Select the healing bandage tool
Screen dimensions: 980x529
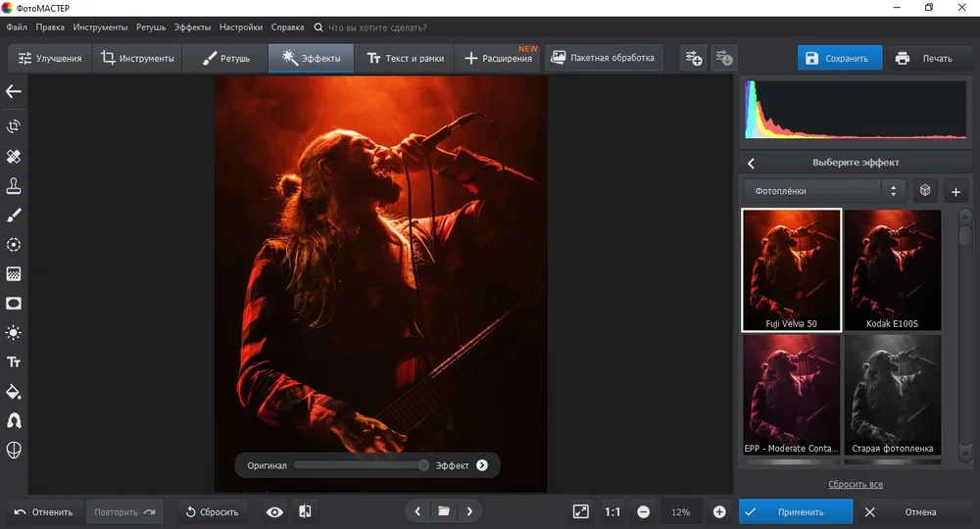[x=14, y=157]
